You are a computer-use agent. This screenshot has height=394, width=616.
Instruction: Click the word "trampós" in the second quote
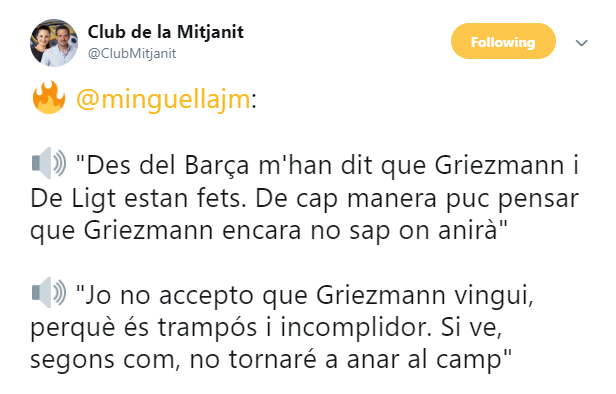207,327
